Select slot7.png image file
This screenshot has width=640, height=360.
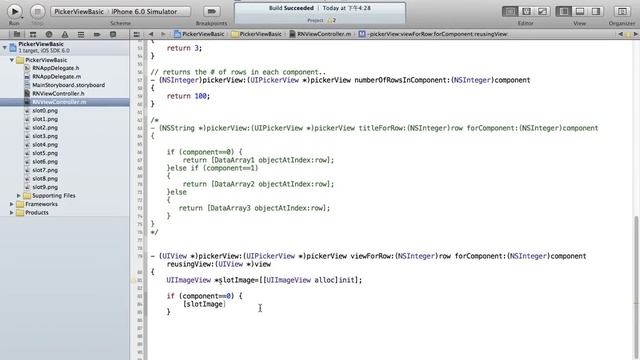(45, 170)
